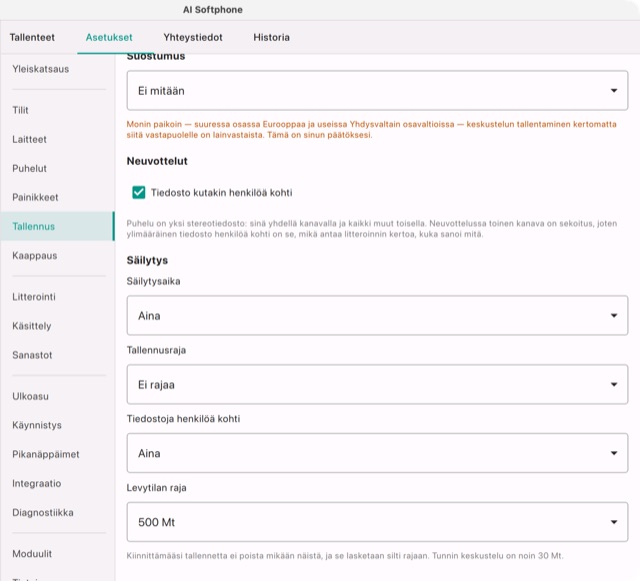640x581 pixels.
Task: Click the Tiedosto kutakin henkilöä kohti label text
Action: click(222, 193)
